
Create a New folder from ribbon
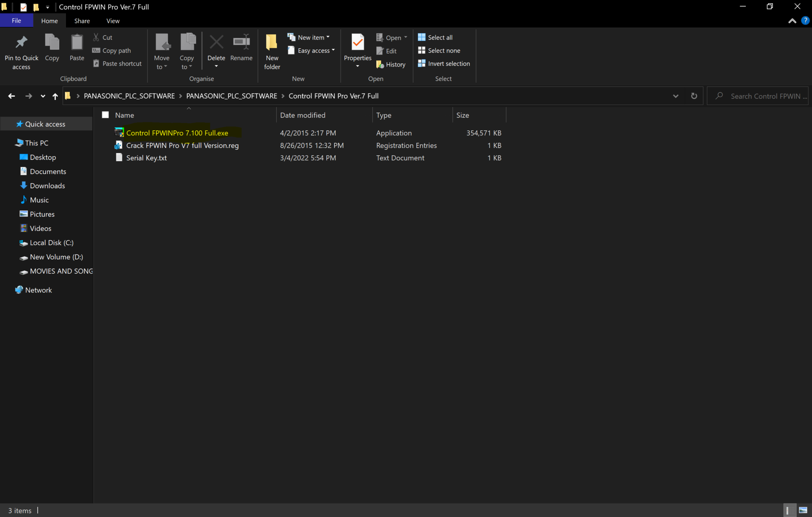[x=272, y=42]
